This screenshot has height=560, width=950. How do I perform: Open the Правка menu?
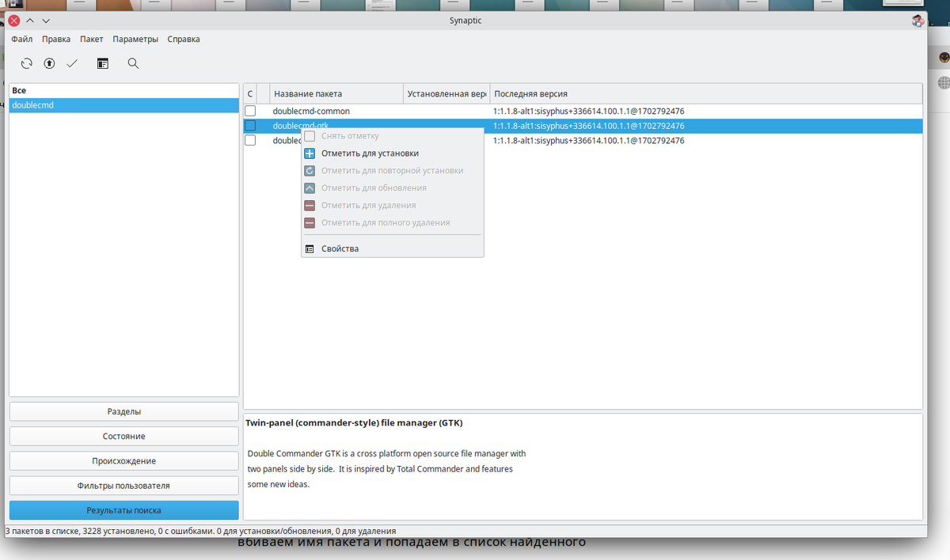pos(56,39)
